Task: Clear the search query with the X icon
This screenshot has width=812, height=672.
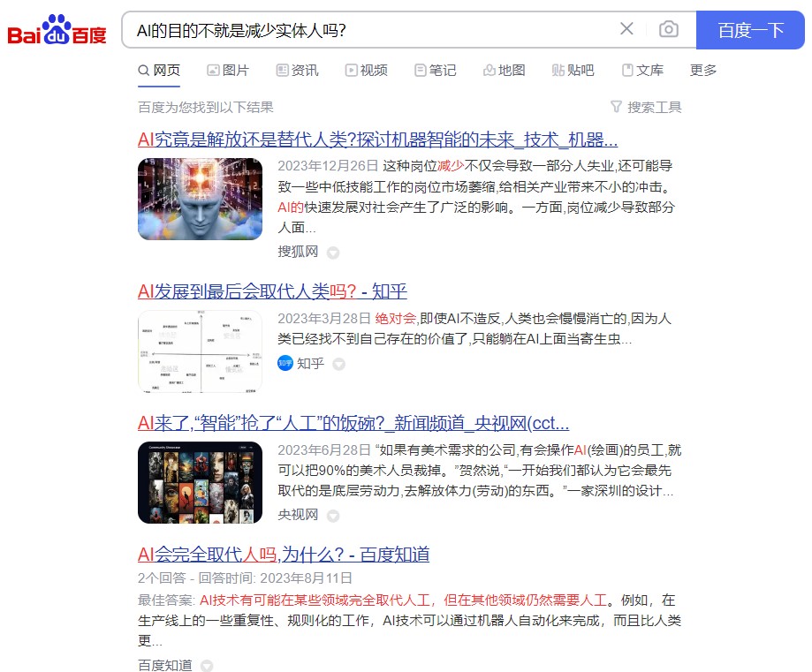Action: tap(626, 29)
